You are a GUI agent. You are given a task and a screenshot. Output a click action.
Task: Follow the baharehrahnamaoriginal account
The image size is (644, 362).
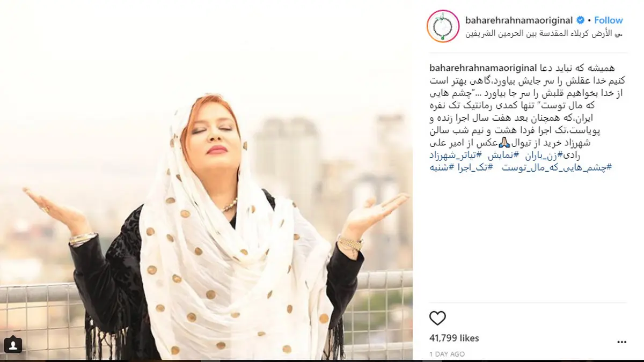click(x=609, y=20)
